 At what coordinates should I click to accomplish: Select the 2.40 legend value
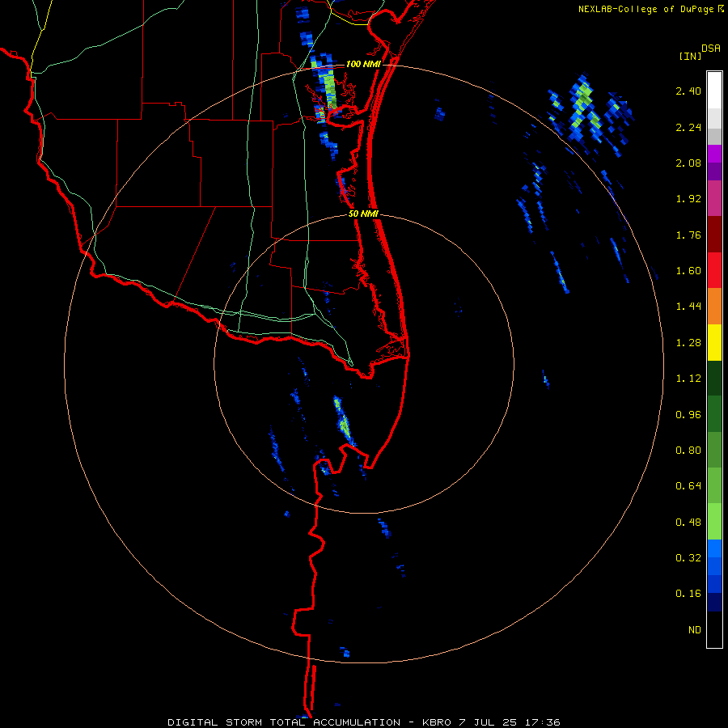pyautogui.click(x=688, y=91)
